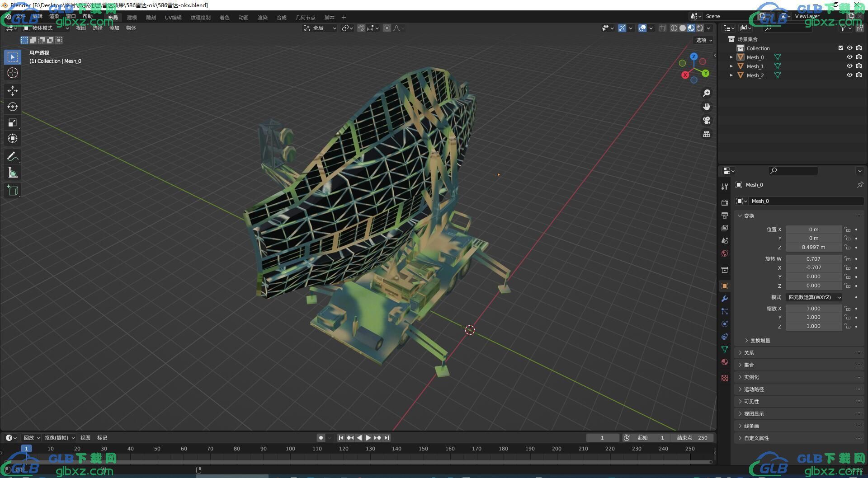Align view to the red X axis
The width and height of the screenshot is (868, 478).
[x=685, y=75]
